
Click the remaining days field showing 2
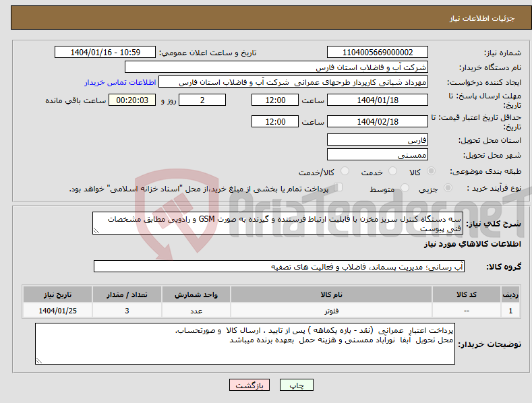tap(202, 100)
